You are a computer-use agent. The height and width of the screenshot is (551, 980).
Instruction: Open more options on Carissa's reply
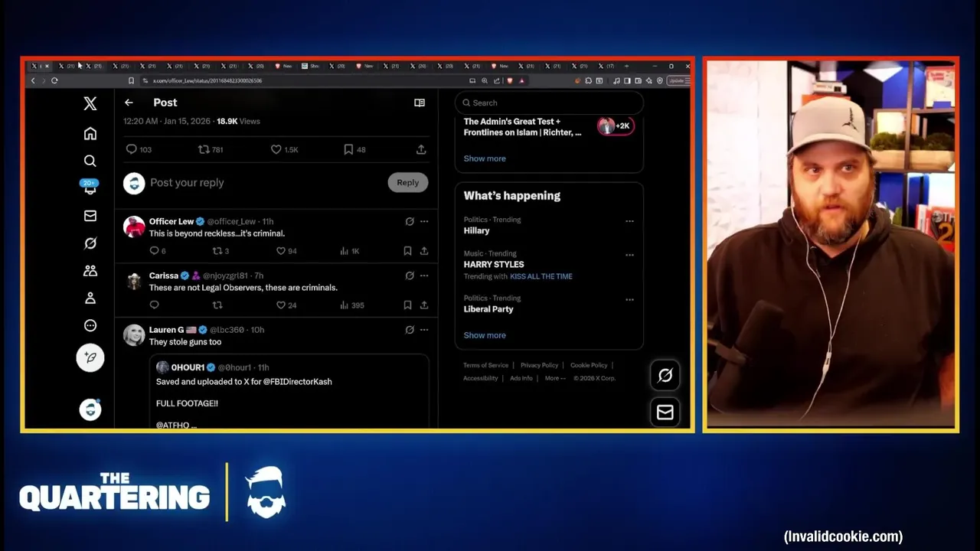point(424,275)
